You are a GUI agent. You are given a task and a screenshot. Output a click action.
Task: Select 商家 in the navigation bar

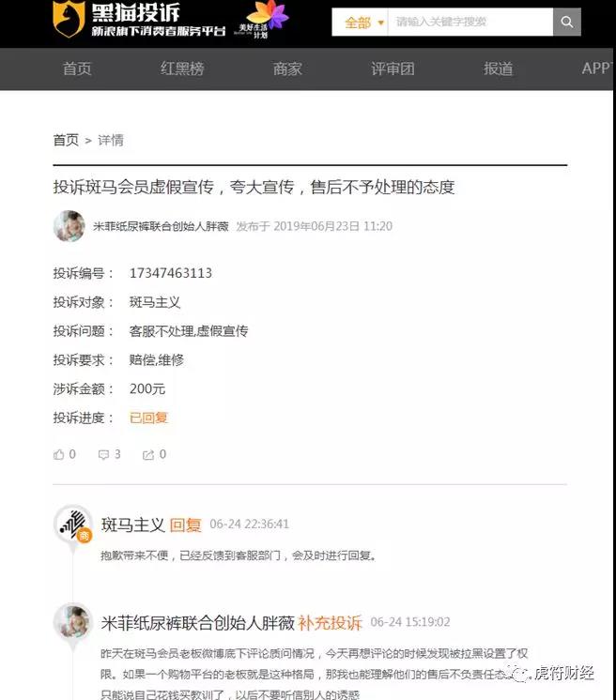point(287,68)
